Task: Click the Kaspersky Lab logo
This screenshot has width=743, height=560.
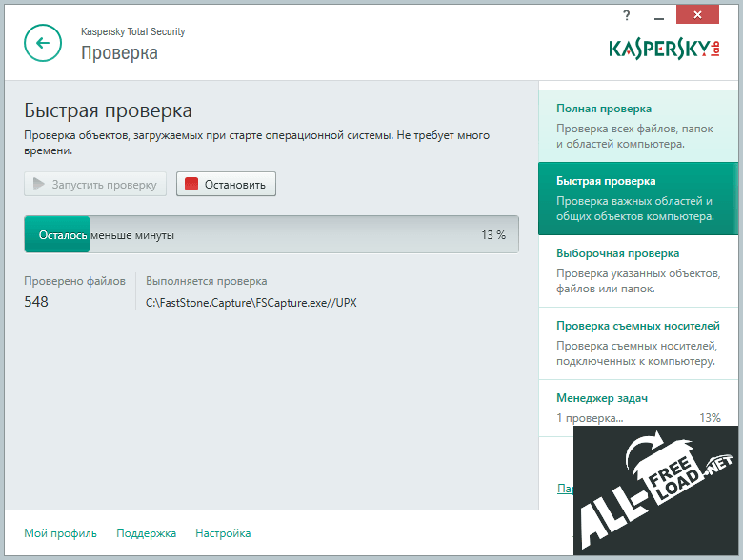Action: pos(664,49)
